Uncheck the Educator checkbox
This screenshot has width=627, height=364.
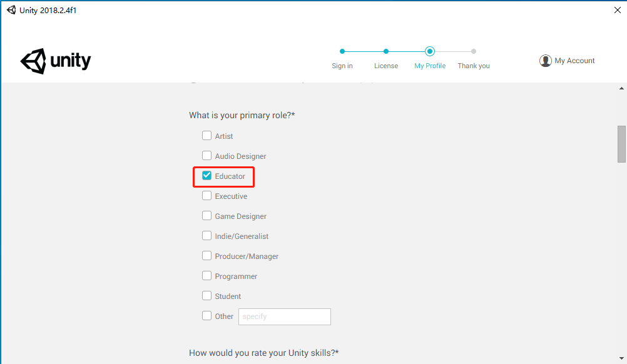(206, 175)
